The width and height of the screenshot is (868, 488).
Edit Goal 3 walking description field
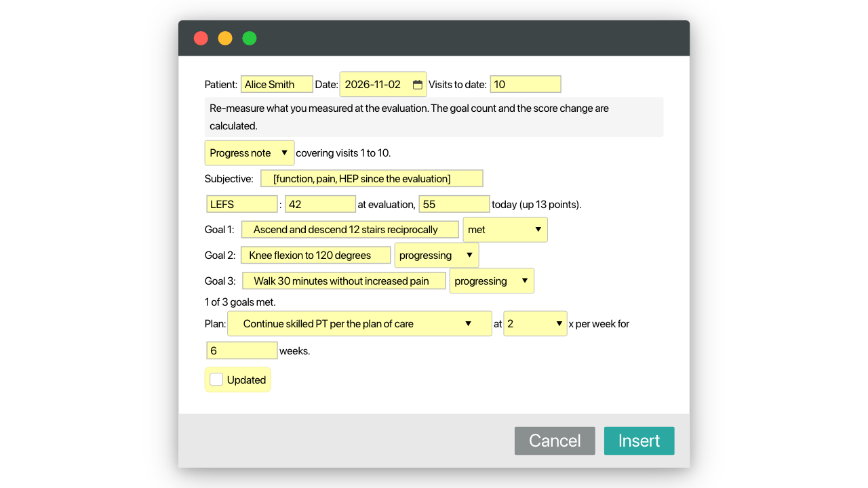(344, 281)
